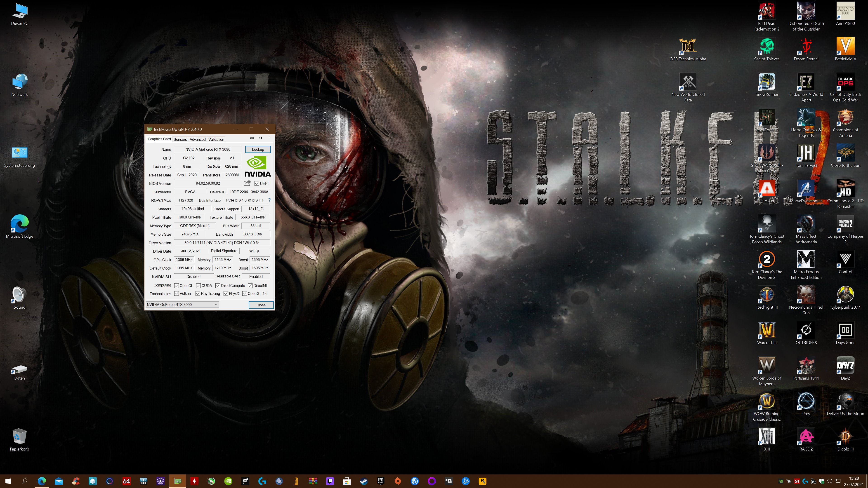Open the Microsoft Edge taskbar icon
Screen dimensions: 868x488
41,481
